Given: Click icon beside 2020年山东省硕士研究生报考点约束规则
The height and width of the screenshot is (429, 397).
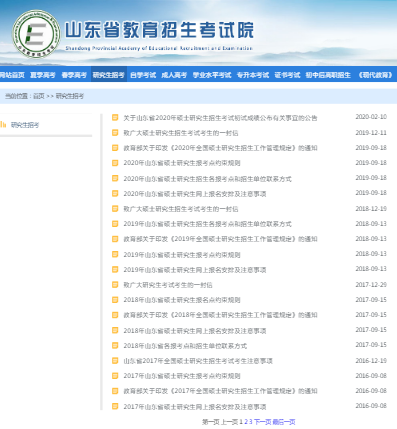Looking at the screenshot, I should (115, 163).
